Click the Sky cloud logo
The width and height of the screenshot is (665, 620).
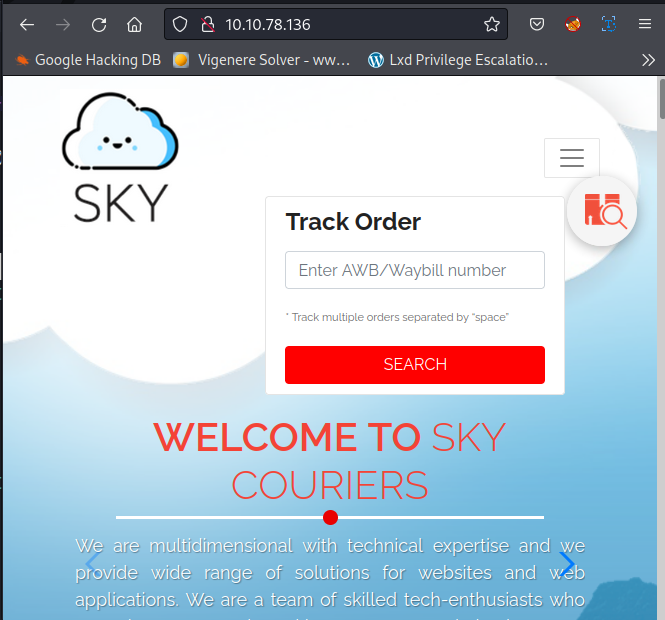(120, 158)
